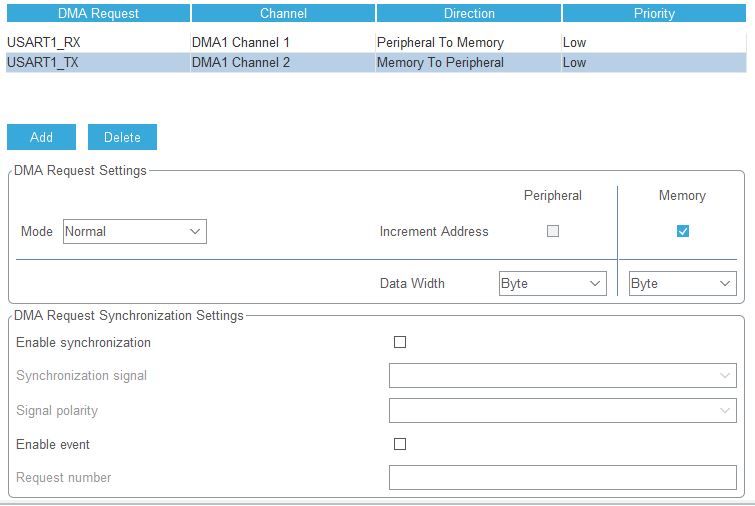Viewport: 755px width, 506px height.
Task: Open Peripheral data width Byte dropdown
Action: point(552,284)
